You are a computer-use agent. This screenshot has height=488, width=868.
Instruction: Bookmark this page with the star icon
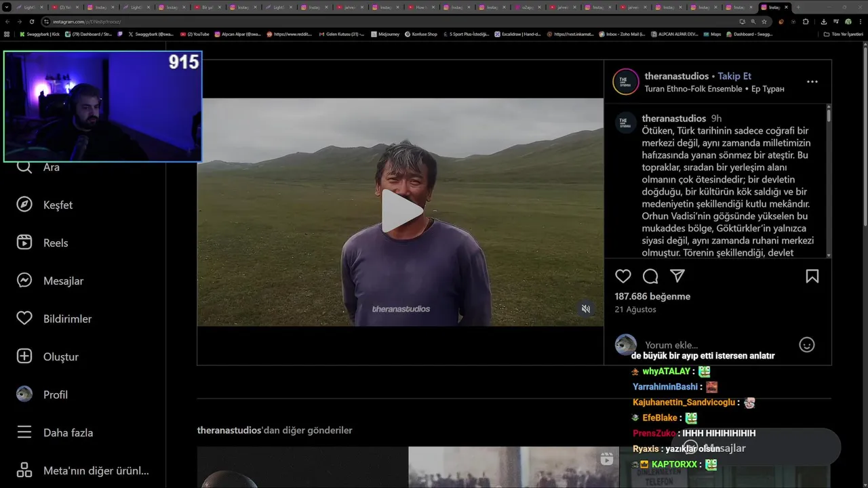click(x=764, y=22)
